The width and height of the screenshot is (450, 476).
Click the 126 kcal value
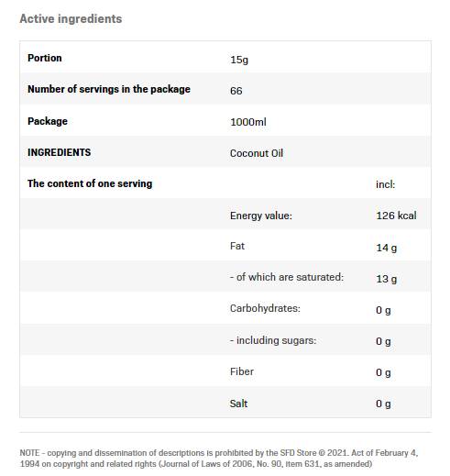[x=396, y=216]
